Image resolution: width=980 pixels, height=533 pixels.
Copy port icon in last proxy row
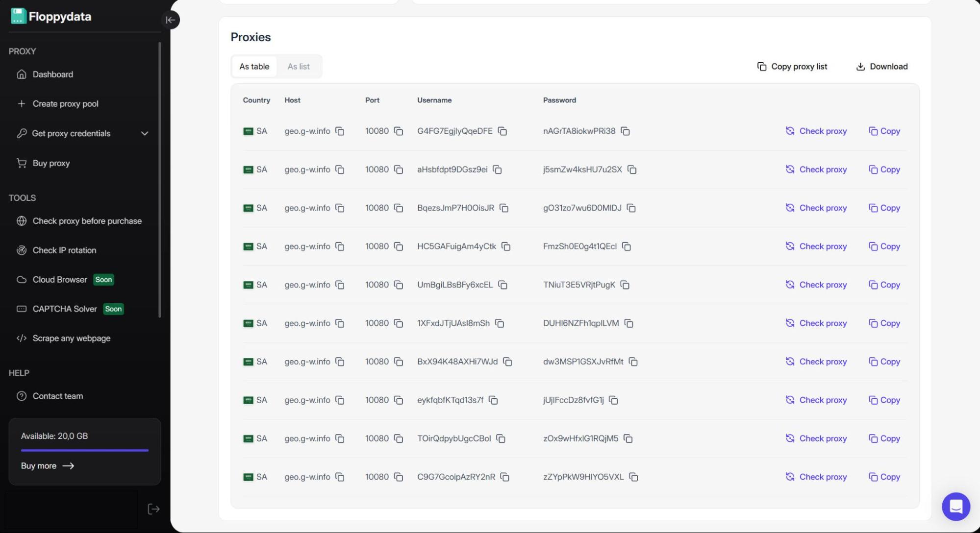click(x=399, y=477)
